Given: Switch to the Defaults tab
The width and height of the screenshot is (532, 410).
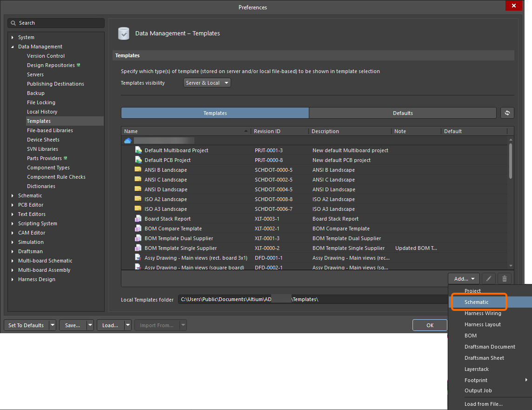Looking at the screenshot, I should pyautogui.click(x=402, y=113).
